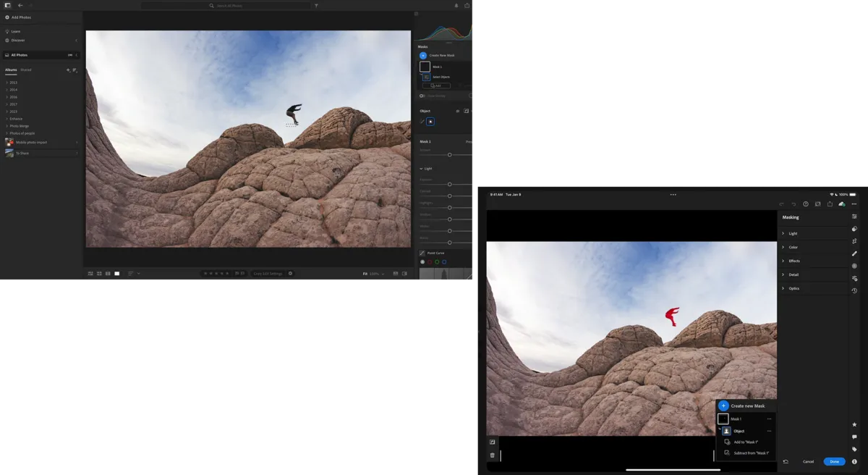Click the Copy Edit Settings gear icon

(291, 274)
